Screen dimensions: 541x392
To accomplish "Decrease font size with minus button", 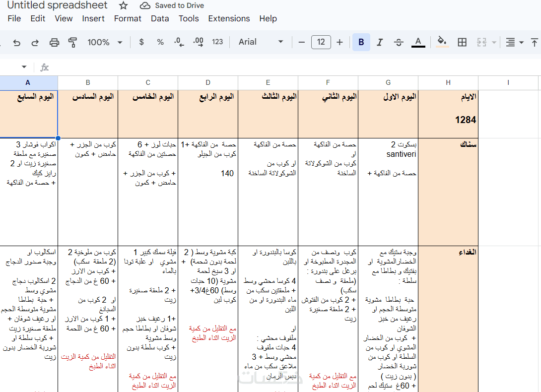I will tap(302, 42).
